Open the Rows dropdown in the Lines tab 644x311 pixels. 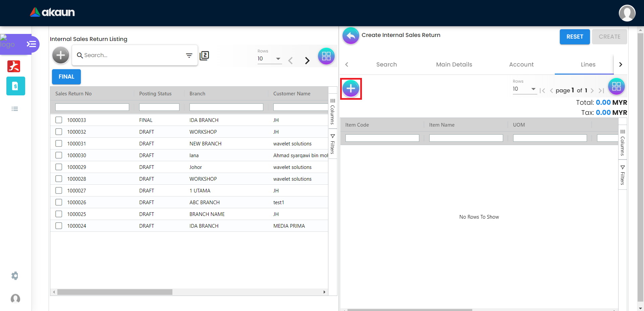point(524,89)
